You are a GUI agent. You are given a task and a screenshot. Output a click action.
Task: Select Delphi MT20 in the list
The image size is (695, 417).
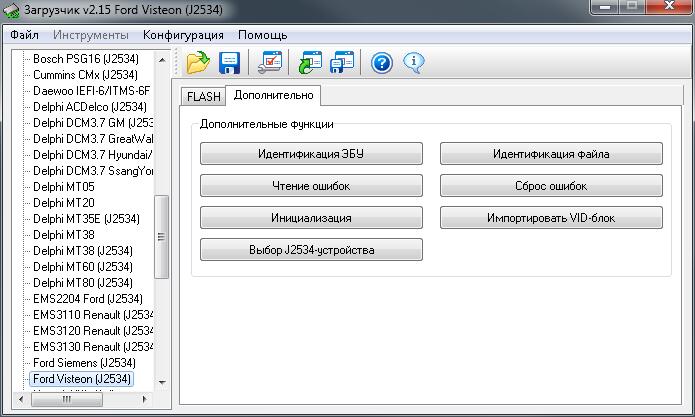click(64, 203)
